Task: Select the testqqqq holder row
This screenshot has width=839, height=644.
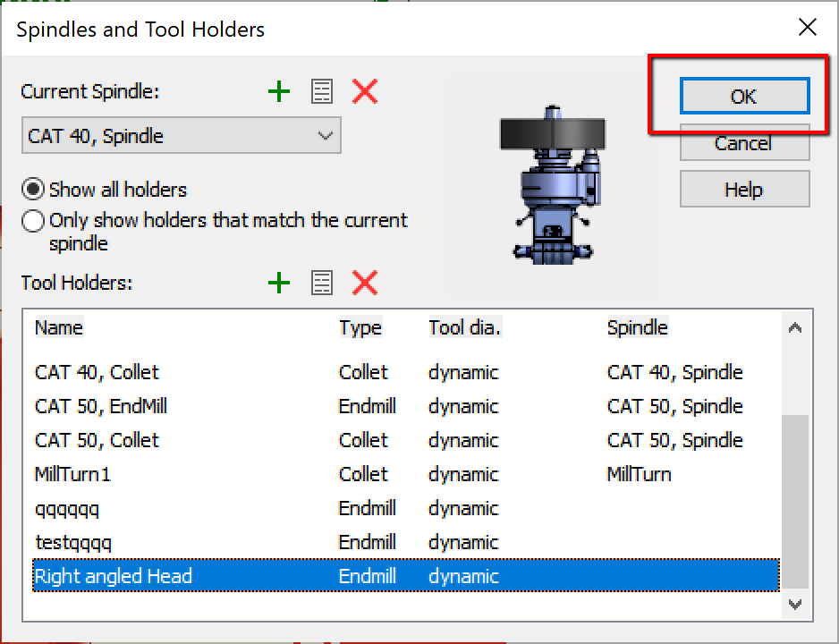Action: click(406, 542)
